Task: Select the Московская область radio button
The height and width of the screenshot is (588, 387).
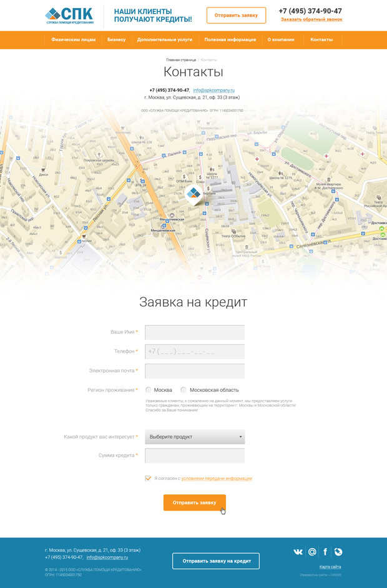Action: coord(183,390)
